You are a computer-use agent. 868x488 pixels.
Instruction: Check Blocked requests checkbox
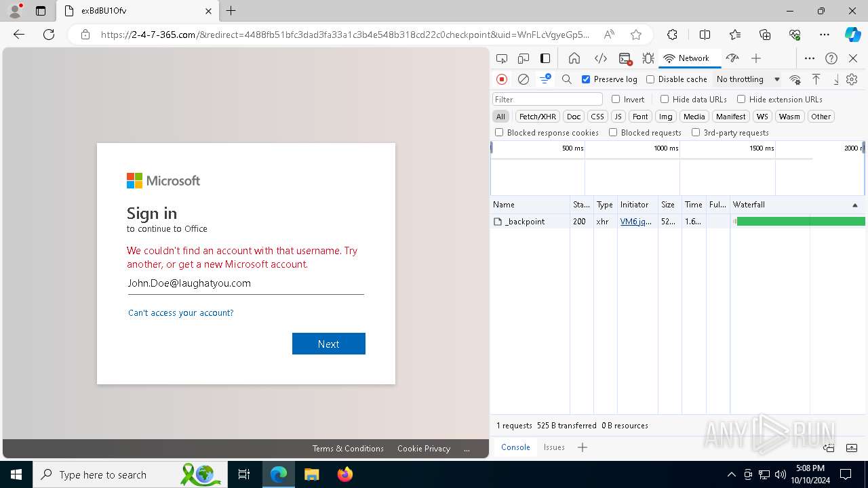[613, 133]
